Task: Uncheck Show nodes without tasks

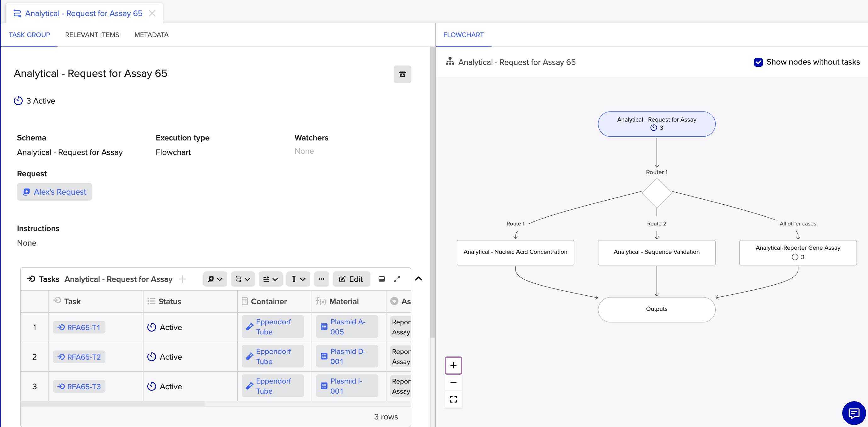Action: [x=758, y=62]
